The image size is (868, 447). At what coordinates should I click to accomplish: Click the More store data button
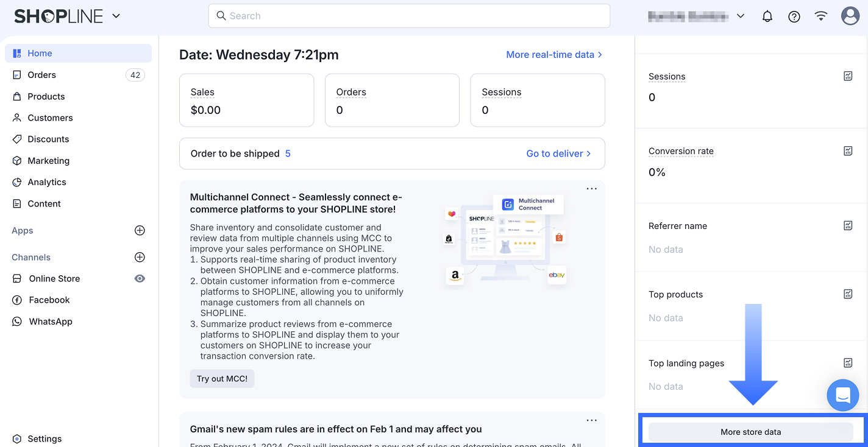750,432
